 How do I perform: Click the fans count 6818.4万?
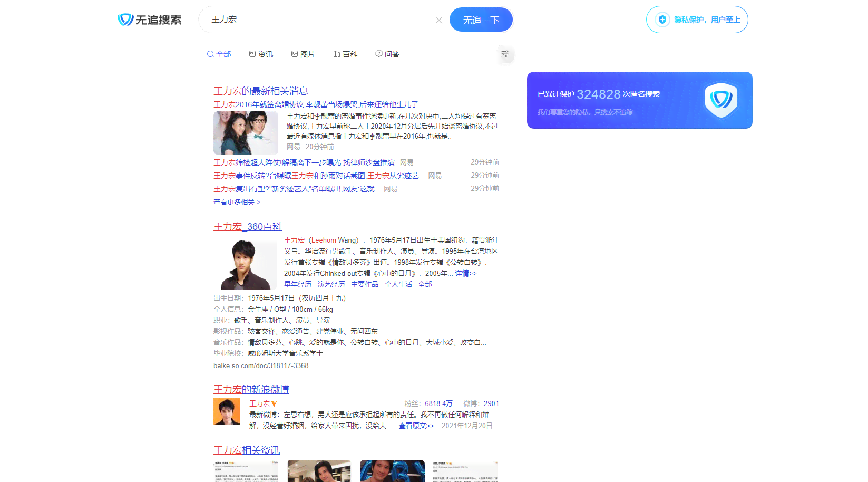[x=438, y=403]
